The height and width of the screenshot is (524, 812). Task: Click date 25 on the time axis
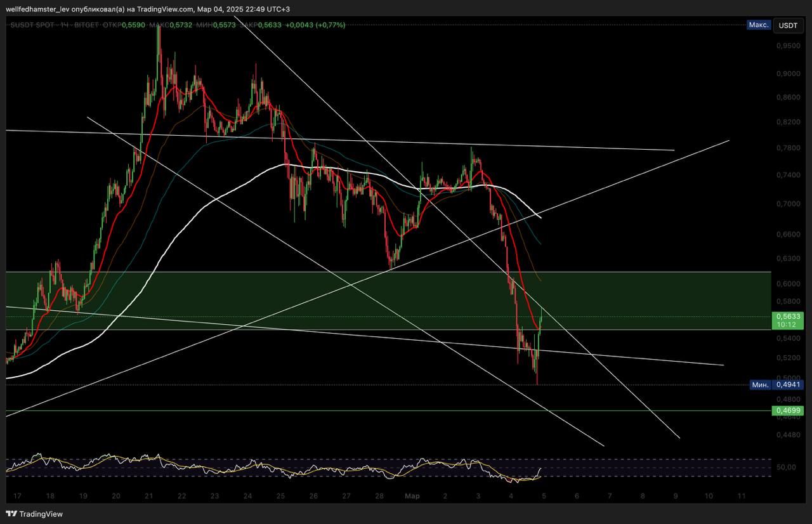coord(280,497)
